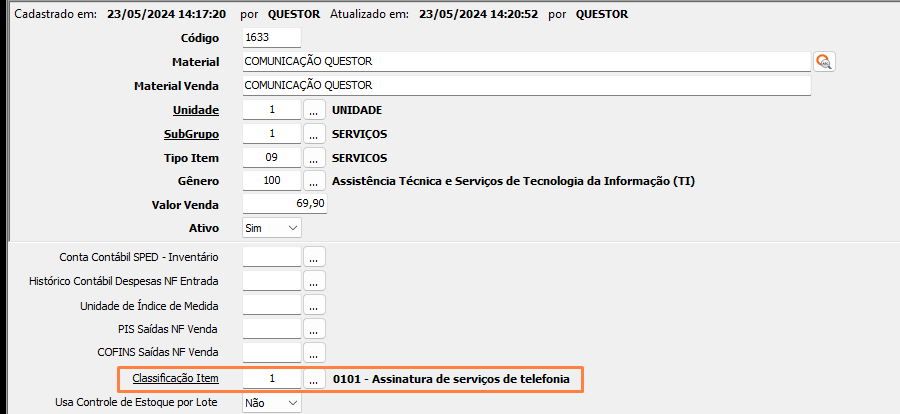
Task: Click Classificação Item code field
Action: 271,379
